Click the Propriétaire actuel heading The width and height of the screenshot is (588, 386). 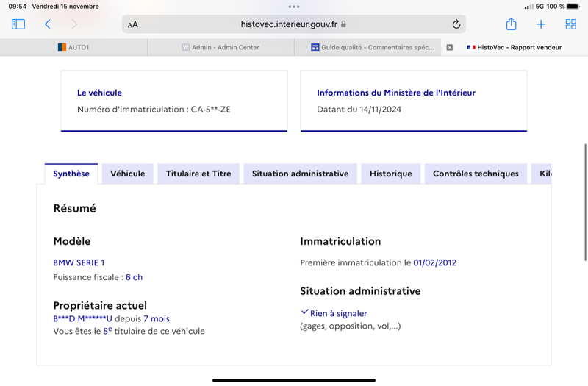[100, 305]
